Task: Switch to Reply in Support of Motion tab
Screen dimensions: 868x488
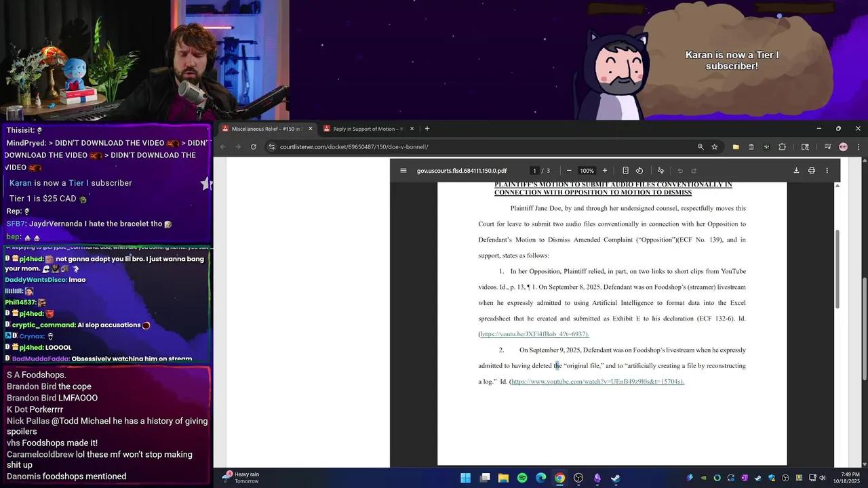Action: tap(368, 129)
